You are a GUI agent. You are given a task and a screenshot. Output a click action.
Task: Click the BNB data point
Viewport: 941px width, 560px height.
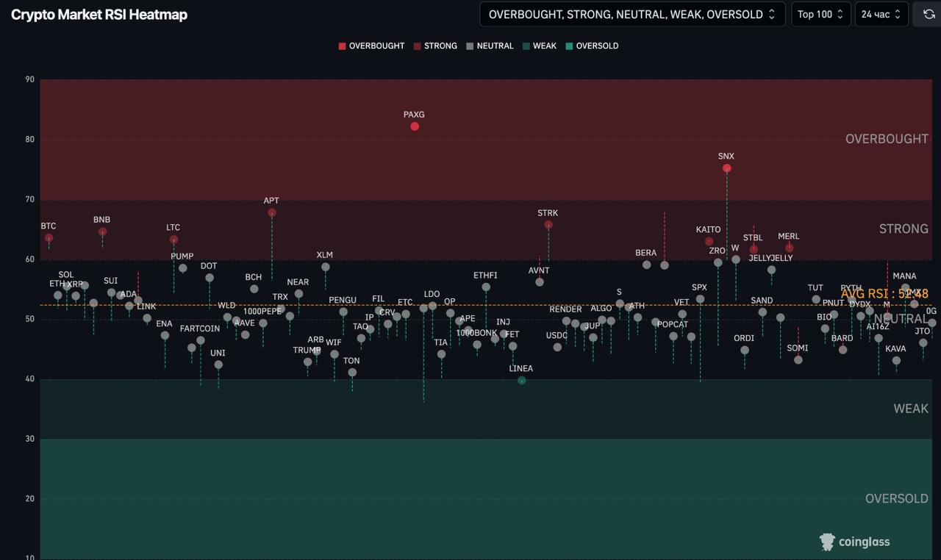click(x=102, y=231)
